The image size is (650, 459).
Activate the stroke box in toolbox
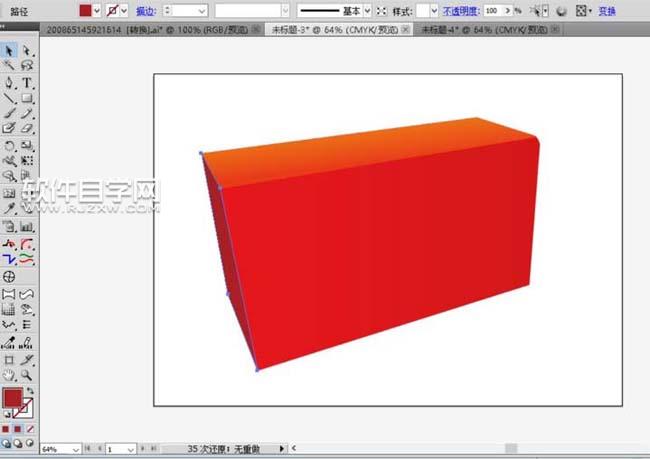[26, 408]
